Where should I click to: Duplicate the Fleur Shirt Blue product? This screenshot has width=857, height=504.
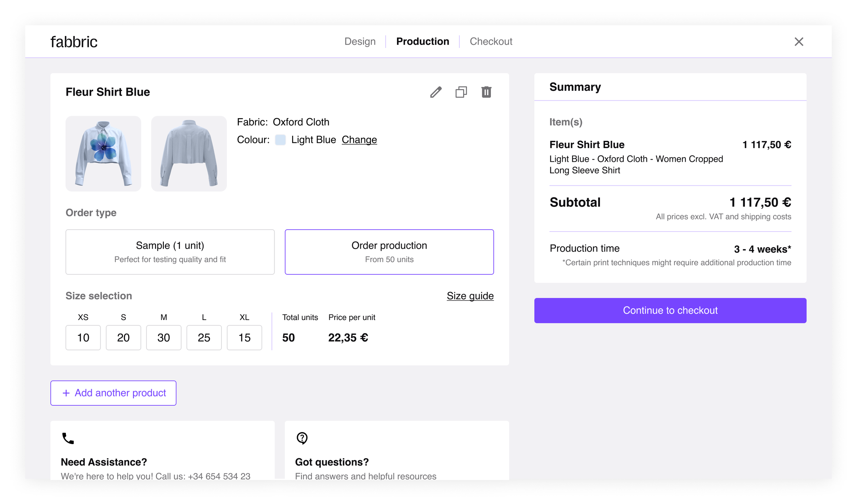tap(461, 92)
